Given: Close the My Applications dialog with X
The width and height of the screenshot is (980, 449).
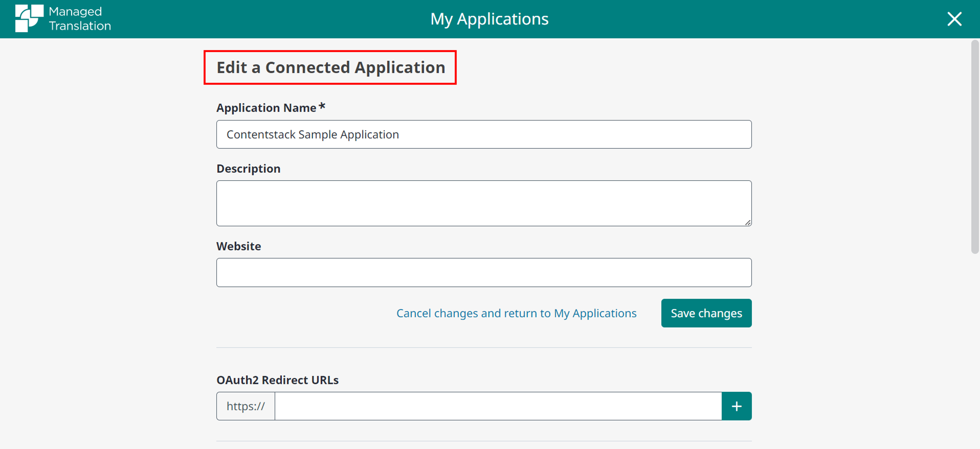Looking at the screenshot, I should coord(954,19).
